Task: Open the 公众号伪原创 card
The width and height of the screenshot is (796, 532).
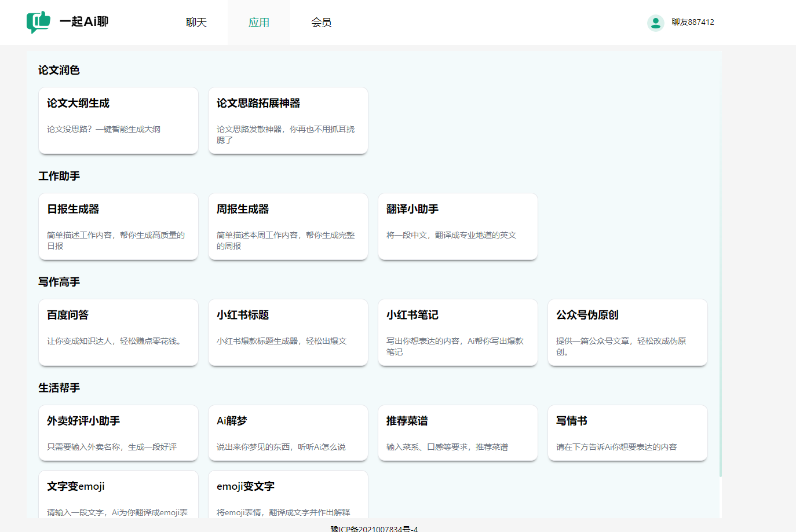Action: coord(627,332)
